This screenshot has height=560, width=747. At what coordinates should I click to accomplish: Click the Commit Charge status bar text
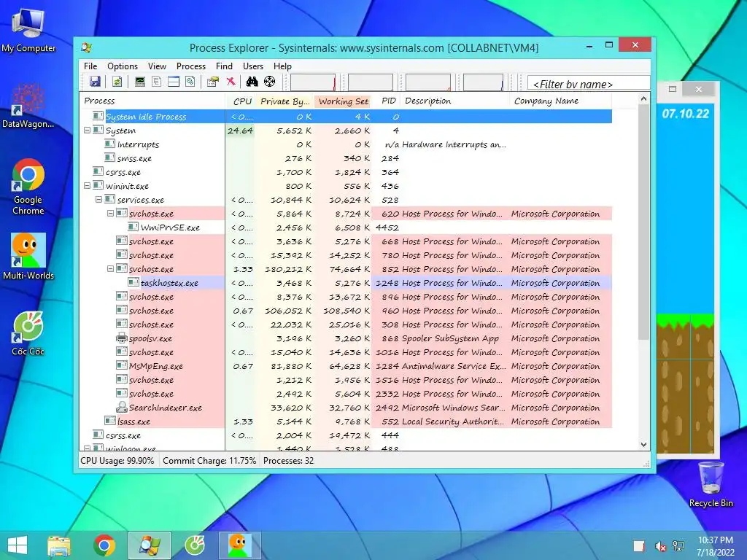pos(209,461)
